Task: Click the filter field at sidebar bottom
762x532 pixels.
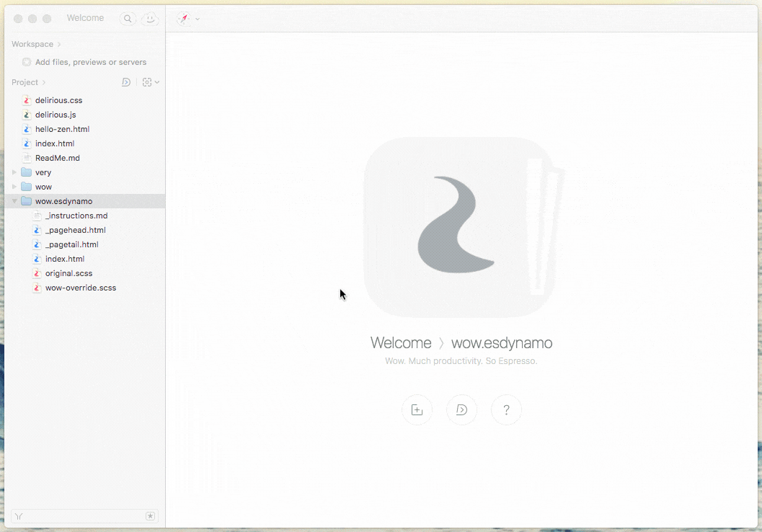Action: 84,516
